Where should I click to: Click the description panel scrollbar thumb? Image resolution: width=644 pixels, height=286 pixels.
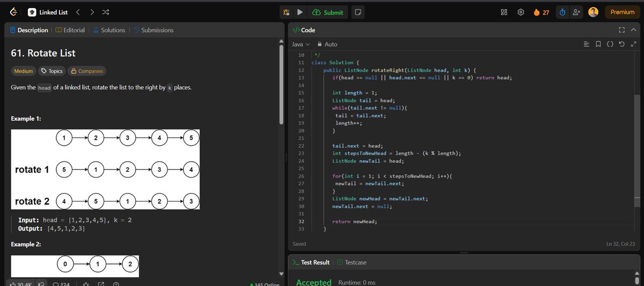(281, 84)
